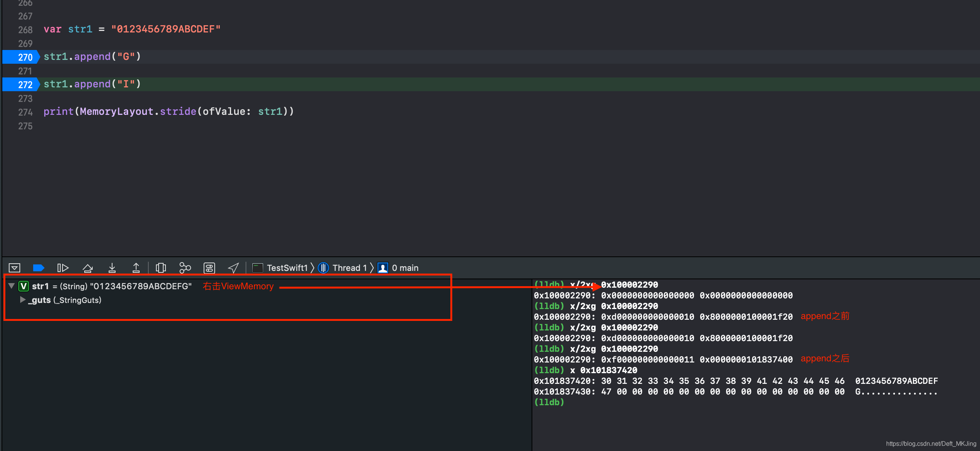Viewport: 980px width, 451px height.
Task: Hide the debug area with the toggle icon
Action: pos(14,268)
